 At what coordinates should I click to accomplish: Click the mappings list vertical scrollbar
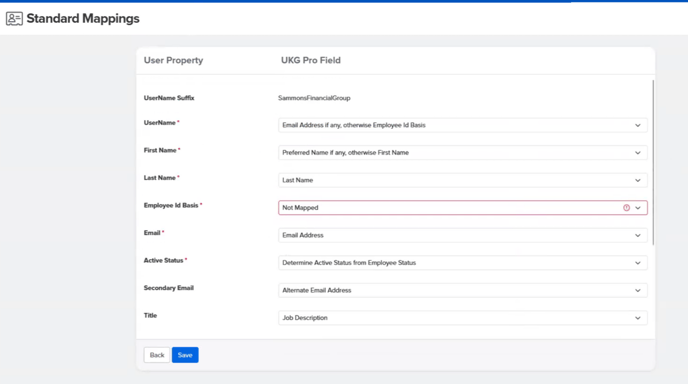click(x=653, y=162)
